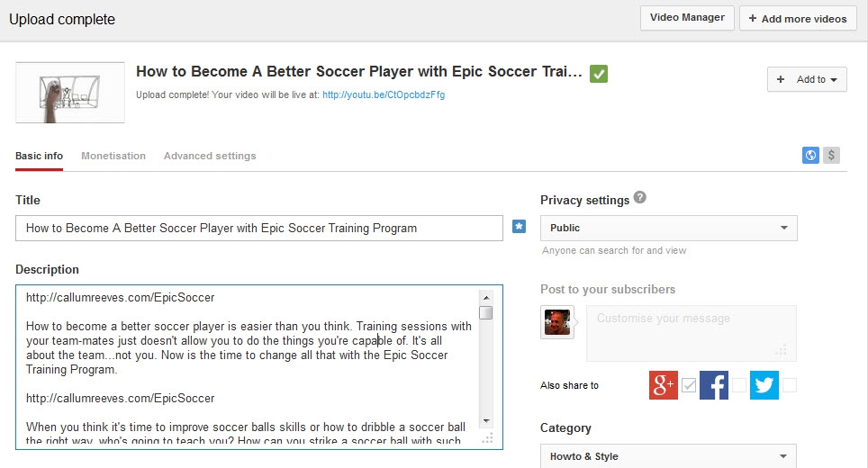Click the green upload complete checkmark icon
868x468 pixels.
[x=599, y=74]
